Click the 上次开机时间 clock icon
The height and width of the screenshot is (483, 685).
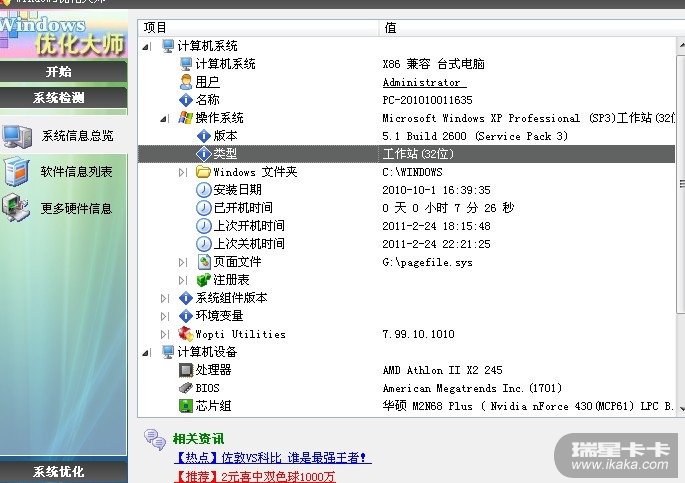(204, 226)
